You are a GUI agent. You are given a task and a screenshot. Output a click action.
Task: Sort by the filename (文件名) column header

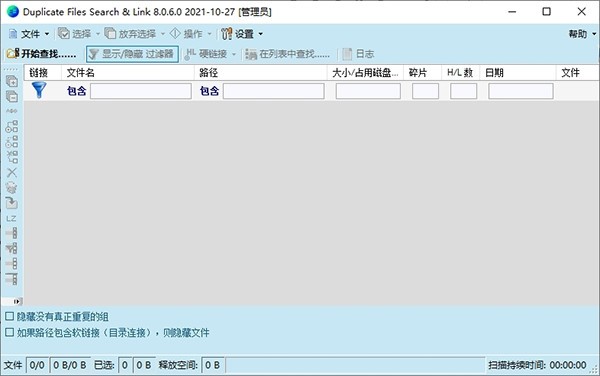(128, 73)
